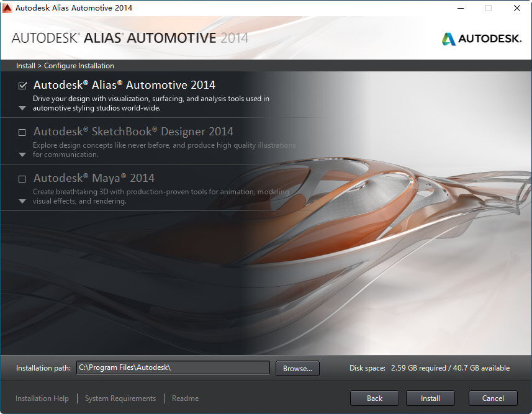Click the SketchBook description about design concepts
The width and height of the screenshot is (532, 414).
pos(165,150)
